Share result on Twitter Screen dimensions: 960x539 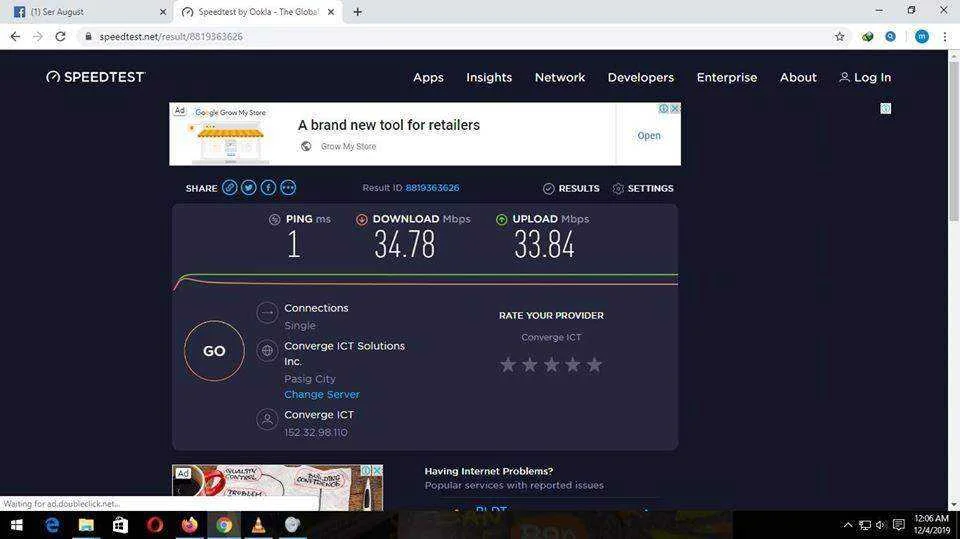tap(249, 187)
